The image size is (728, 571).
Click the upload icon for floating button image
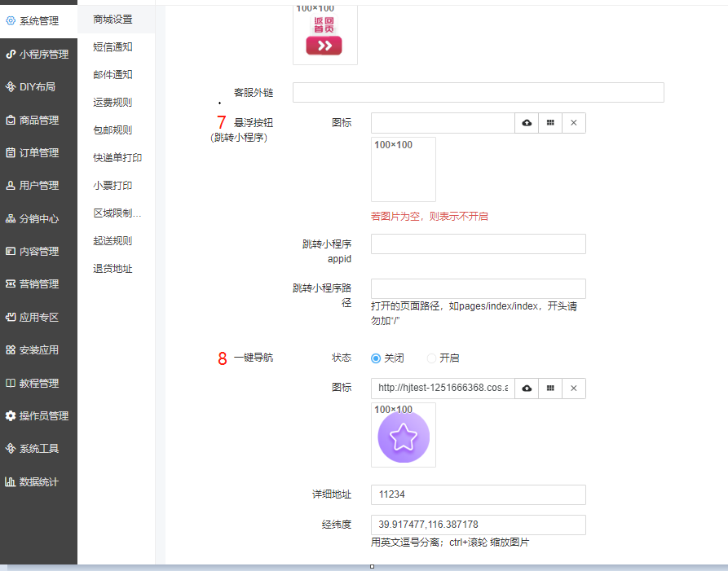(527, 123)
